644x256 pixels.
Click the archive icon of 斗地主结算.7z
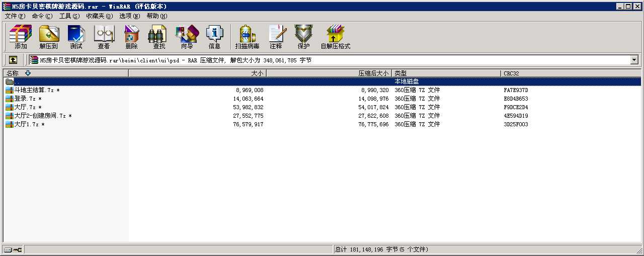point(10,90)
